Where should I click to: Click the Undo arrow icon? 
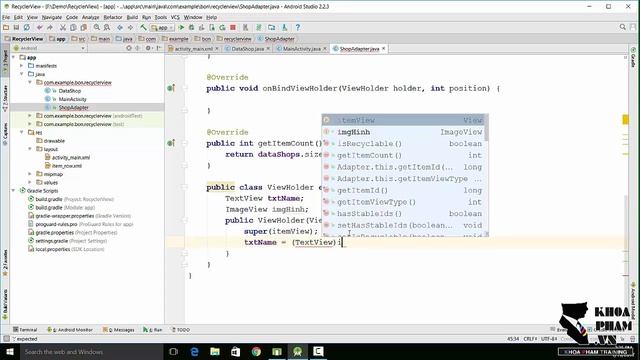pos(40,27)
